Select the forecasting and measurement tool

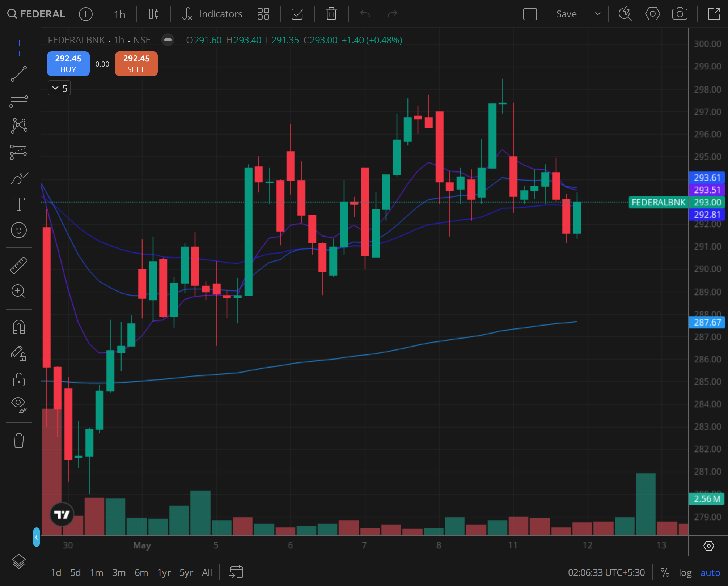(x=19, y=152)
